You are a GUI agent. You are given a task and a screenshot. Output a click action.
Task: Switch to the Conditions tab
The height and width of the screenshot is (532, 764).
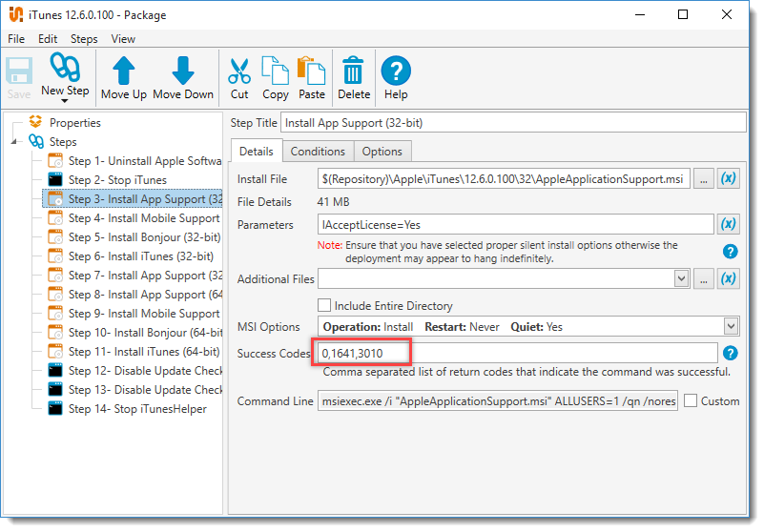pyautogui.click(x=318, y=152)
